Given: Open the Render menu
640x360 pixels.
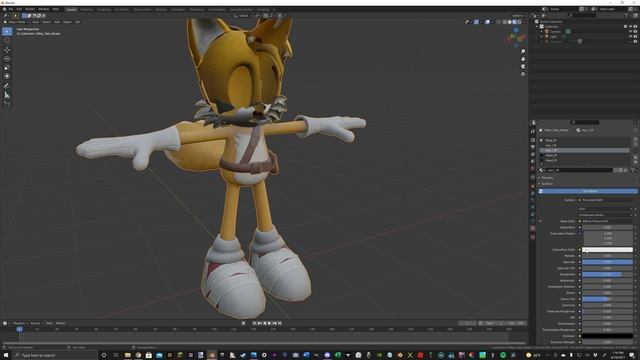Looking at the screenshot, I should pos(30,9).
